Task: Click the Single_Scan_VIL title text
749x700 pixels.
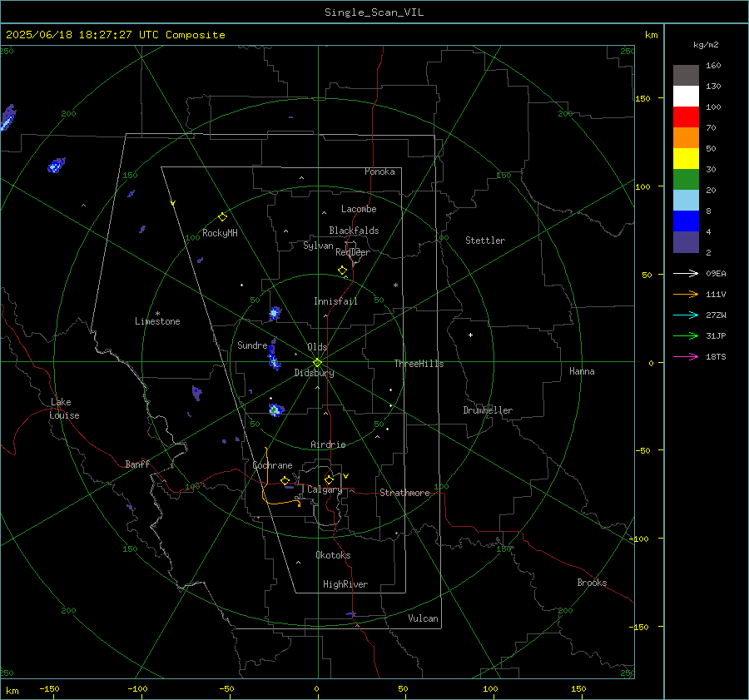Action: point(374,12)
